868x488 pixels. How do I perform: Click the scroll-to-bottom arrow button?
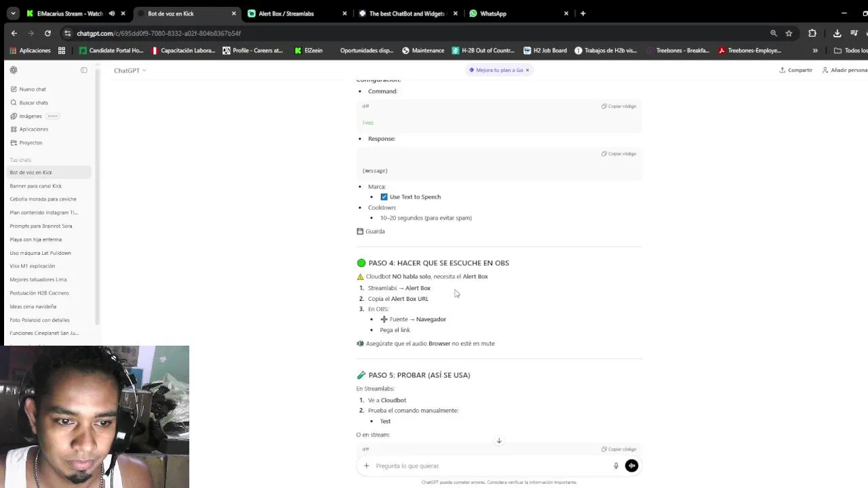tap(499, 441)
